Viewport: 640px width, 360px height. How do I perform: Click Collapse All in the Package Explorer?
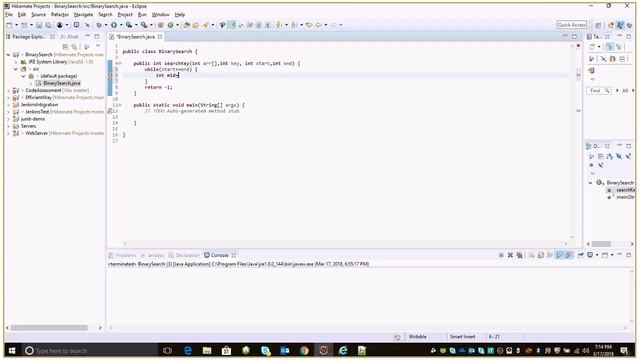point(65,47)
